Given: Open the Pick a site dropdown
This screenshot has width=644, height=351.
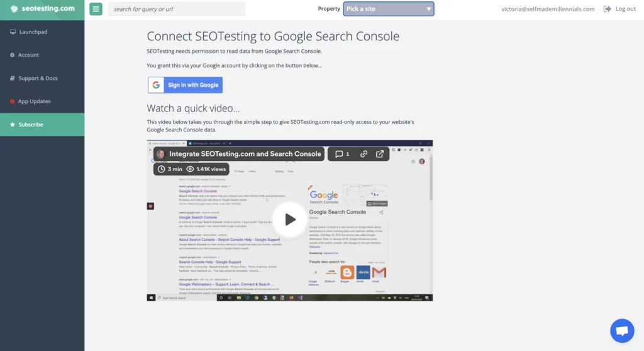Looking at the screenshot, I should click(x=389, y=9).
